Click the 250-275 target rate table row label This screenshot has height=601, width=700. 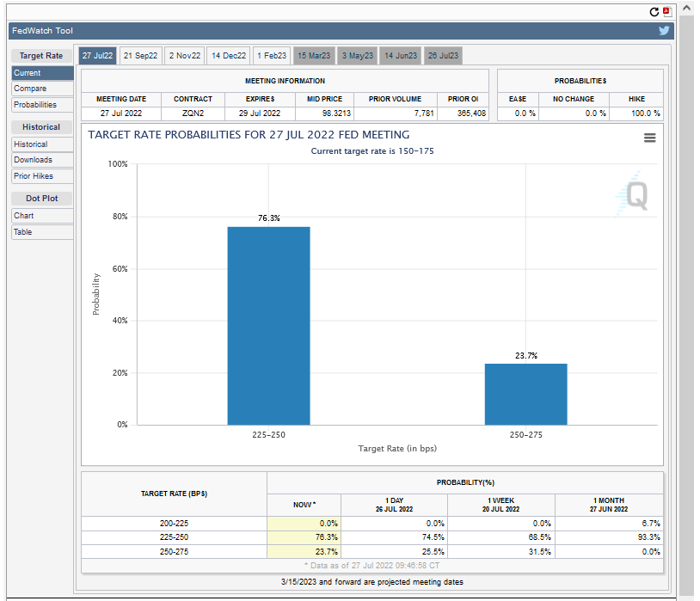(x=174, y=552)
